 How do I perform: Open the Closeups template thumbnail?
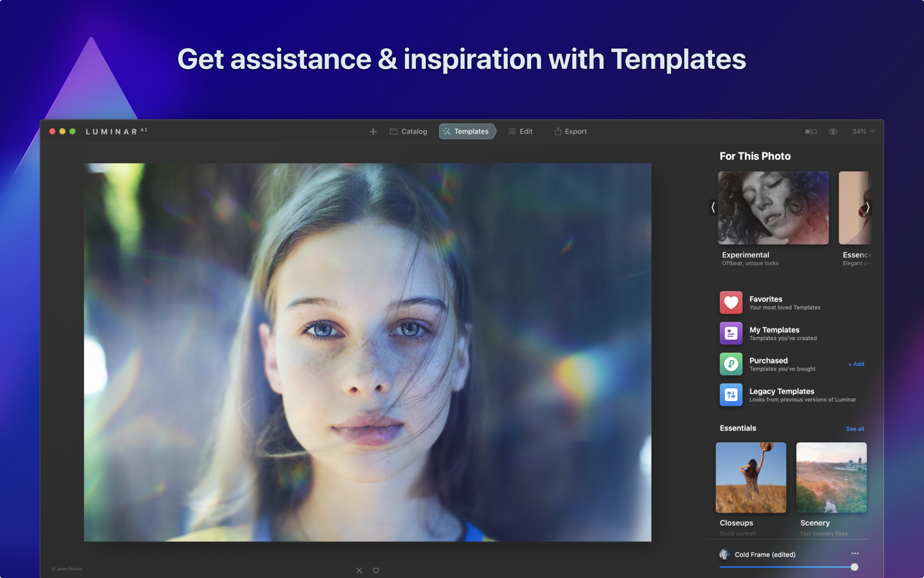pyautogui.click(x=751, y=477)
